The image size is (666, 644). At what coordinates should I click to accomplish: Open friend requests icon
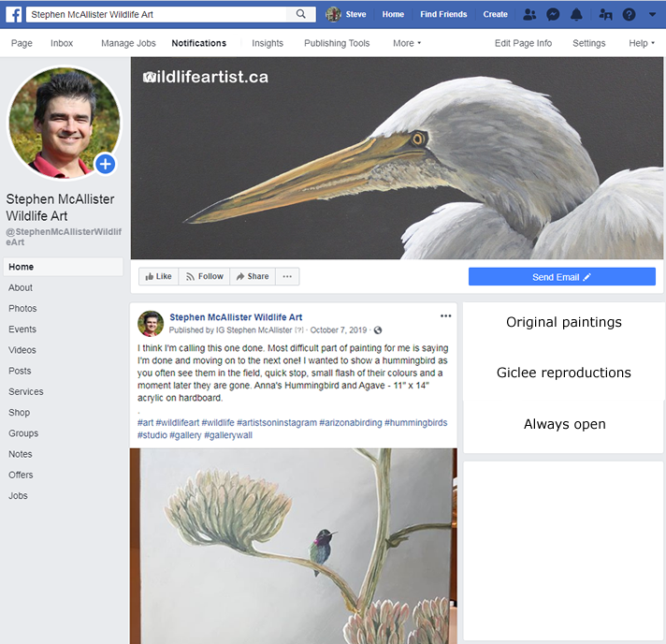(x=530, y=14)
